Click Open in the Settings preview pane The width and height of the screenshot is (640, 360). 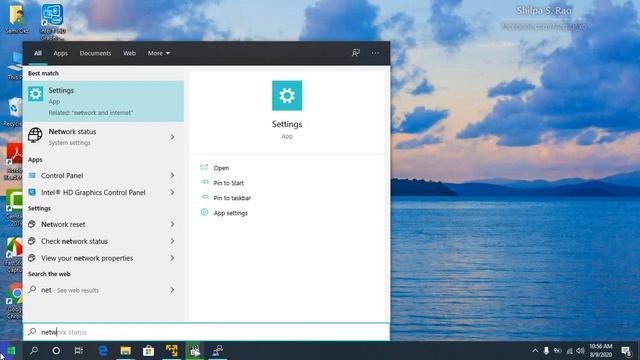click(x=221, y=168)
